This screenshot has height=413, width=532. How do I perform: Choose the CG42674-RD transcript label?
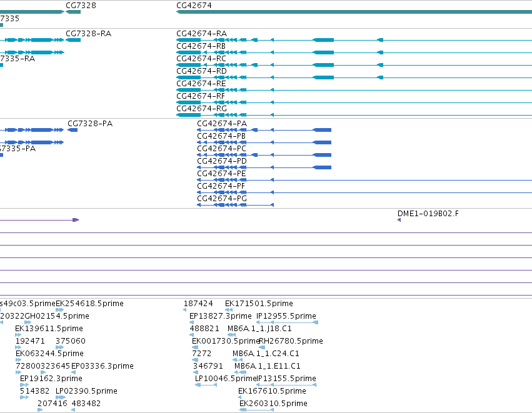201,71
